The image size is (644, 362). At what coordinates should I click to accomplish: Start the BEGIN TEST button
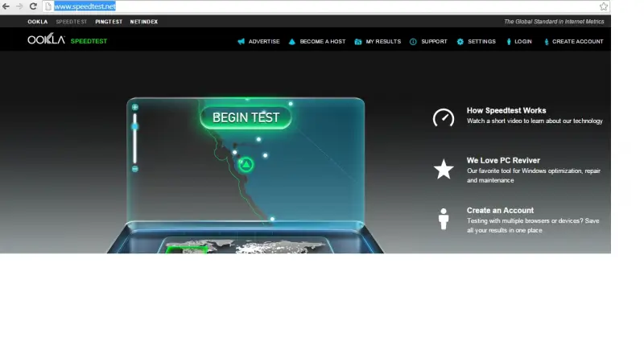[x=246, y=117]
